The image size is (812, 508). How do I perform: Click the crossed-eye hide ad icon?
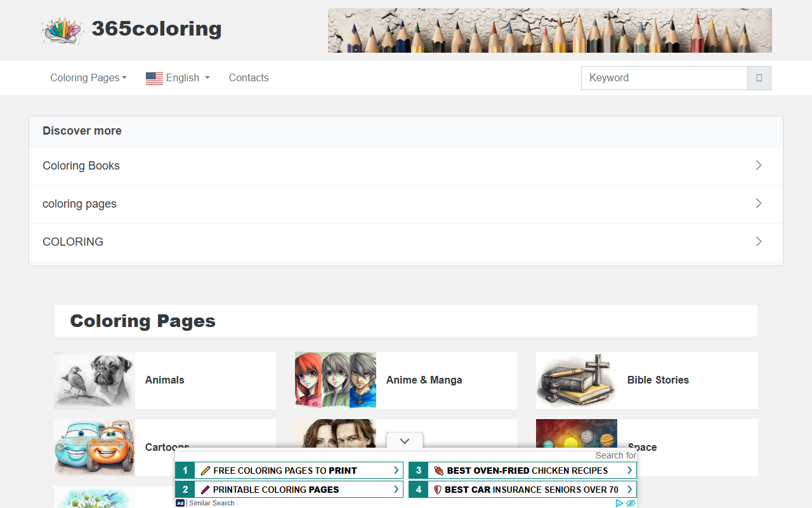coord(631,503)
